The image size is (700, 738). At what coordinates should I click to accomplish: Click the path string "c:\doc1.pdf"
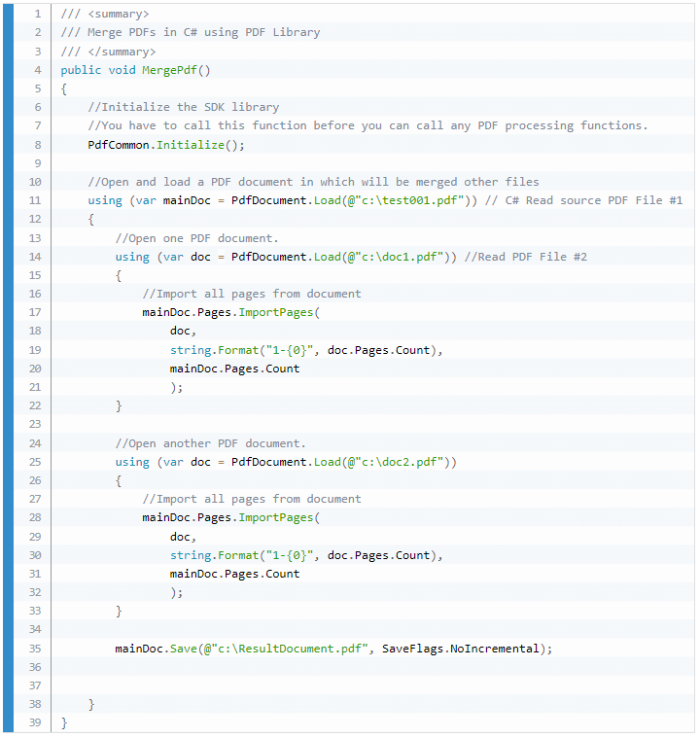(x=399, y=257)
